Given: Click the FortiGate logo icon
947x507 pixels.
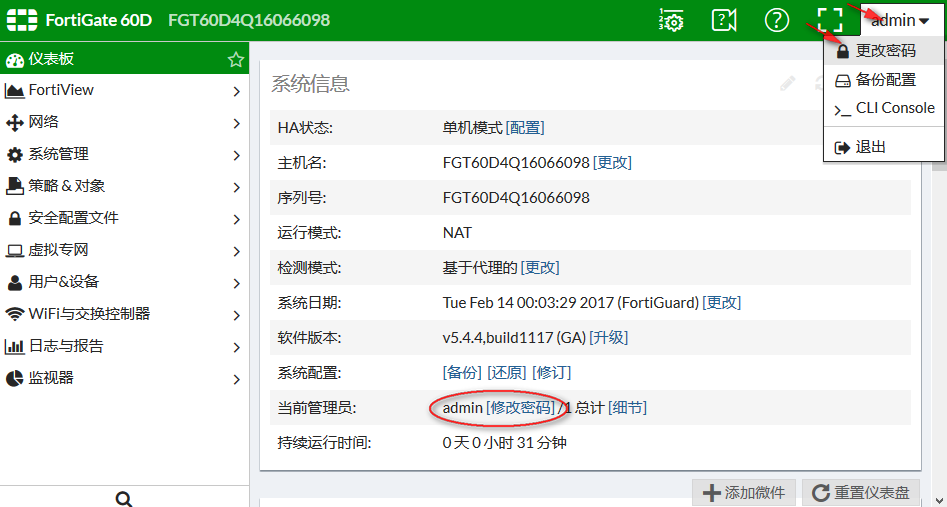Looking at the screenshot, I should click(x=22, y=20).
